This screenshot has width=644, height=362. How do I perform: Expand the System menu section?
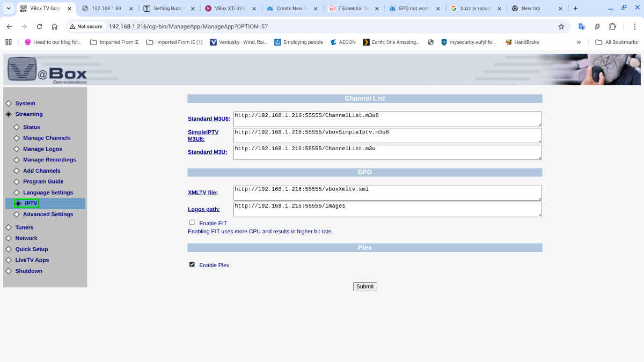(x=25, y=104)
